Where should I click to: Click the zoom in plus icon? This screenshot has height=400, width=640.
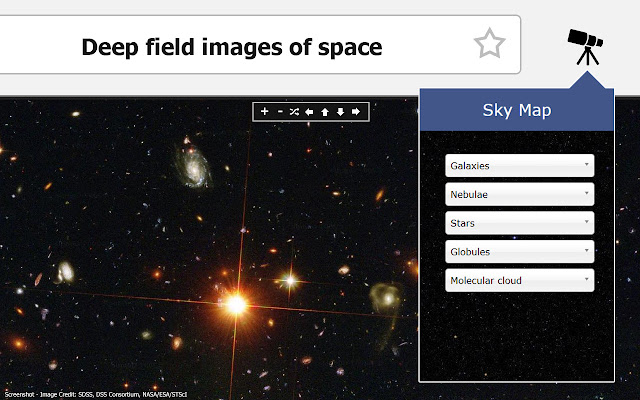[x=264, y=111]
